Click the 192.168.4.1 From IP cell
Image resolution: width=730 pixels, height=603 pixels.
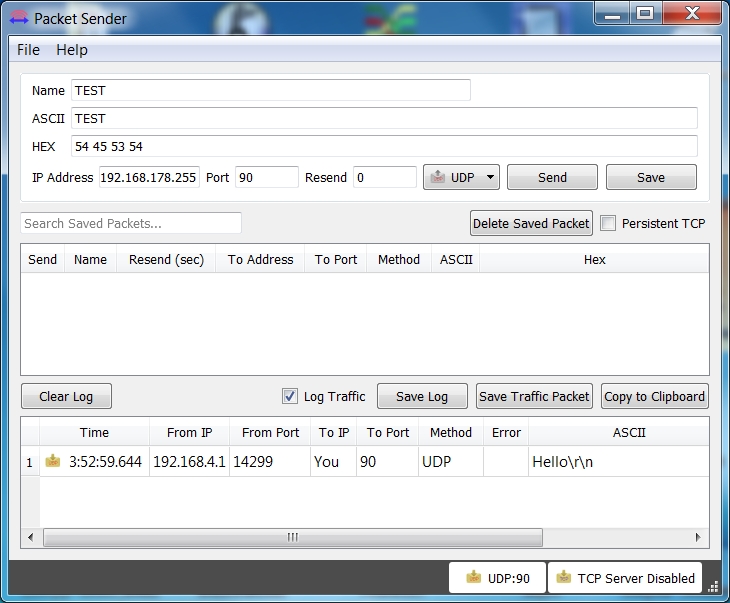(189, 461)
